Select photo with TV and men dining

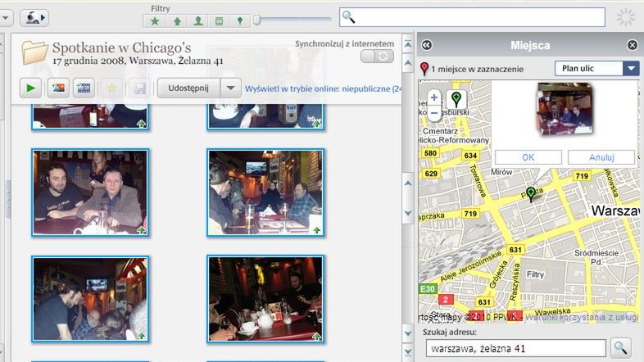tap(265, 192)
